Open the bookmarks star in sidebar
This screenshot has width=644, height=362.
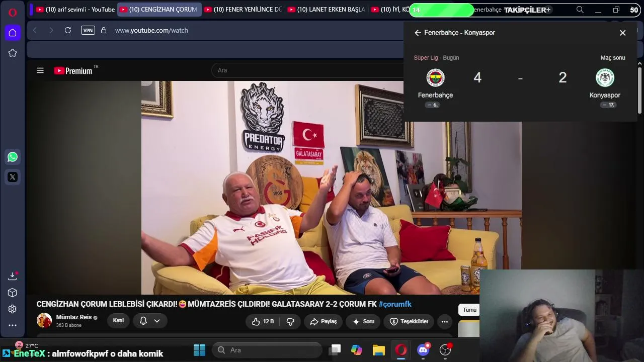13,53
